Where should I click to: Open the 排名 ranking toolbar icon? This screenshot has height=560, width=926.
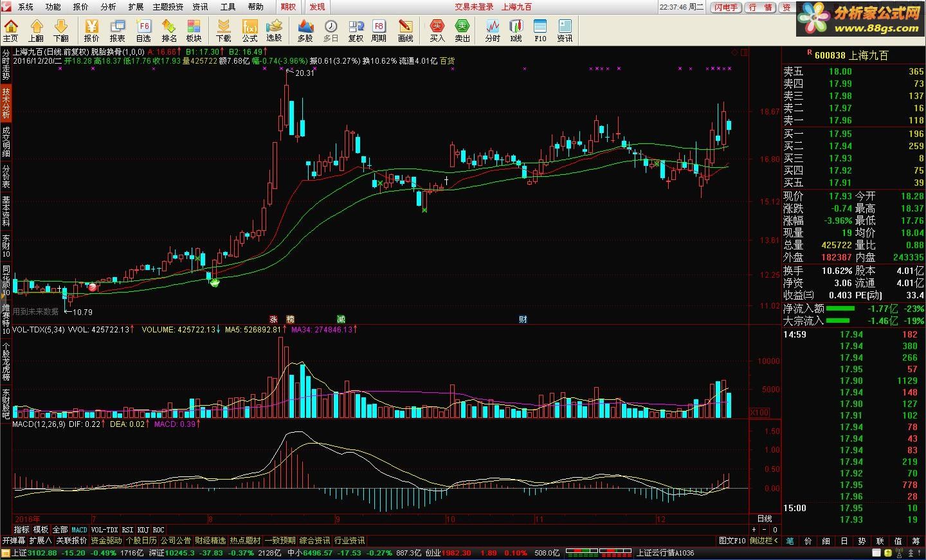pos(169,30)
